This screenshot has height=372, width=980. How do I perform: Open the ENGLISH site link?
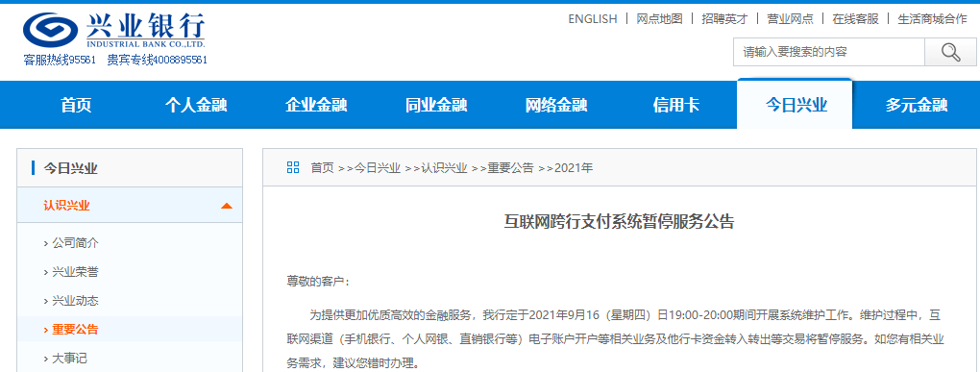(x=593, y=19)
